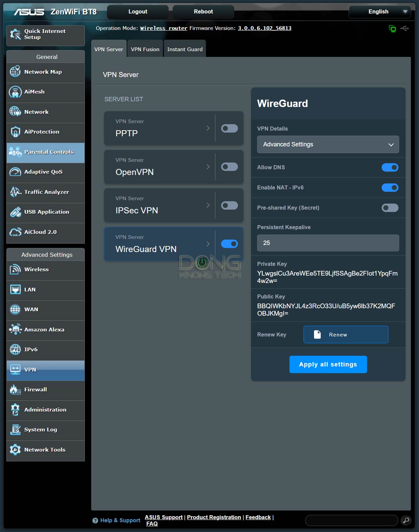419x532 pixels.
Task: Select the WireGuard Private Key text
Action: [328, 277]
